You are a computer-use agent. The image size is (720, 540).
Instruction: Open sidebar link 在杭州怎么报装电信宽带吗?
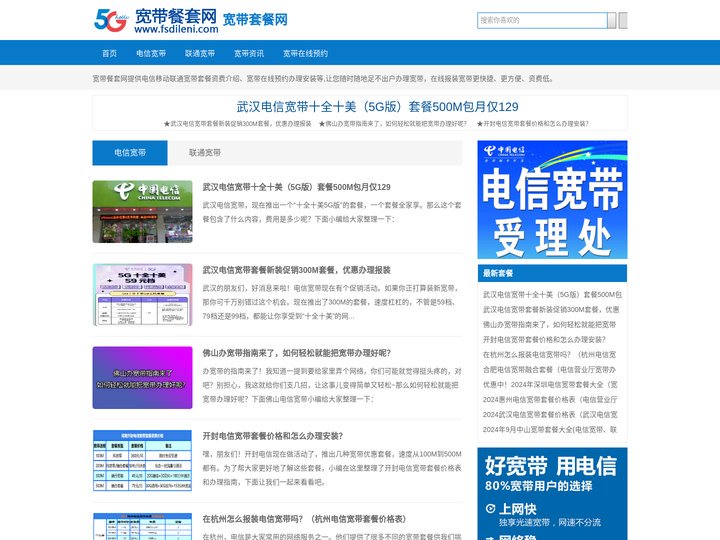[549, 354]
